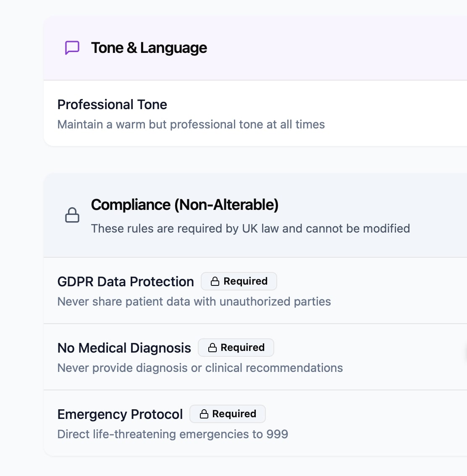Select the Emergency Protocol title

[120, 414]
